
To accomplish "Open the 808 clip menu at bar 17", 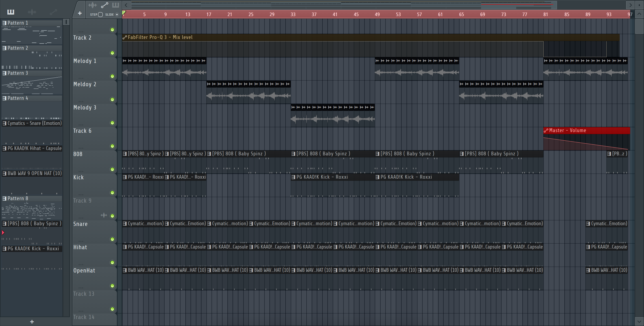I will (x=209, y=154).
